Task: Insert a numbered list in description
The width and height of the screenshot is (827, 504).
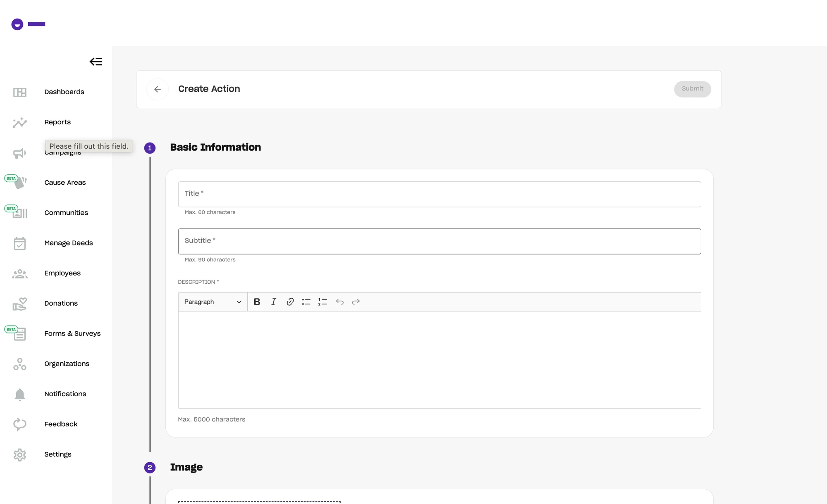Action: [x=323, y=302]
